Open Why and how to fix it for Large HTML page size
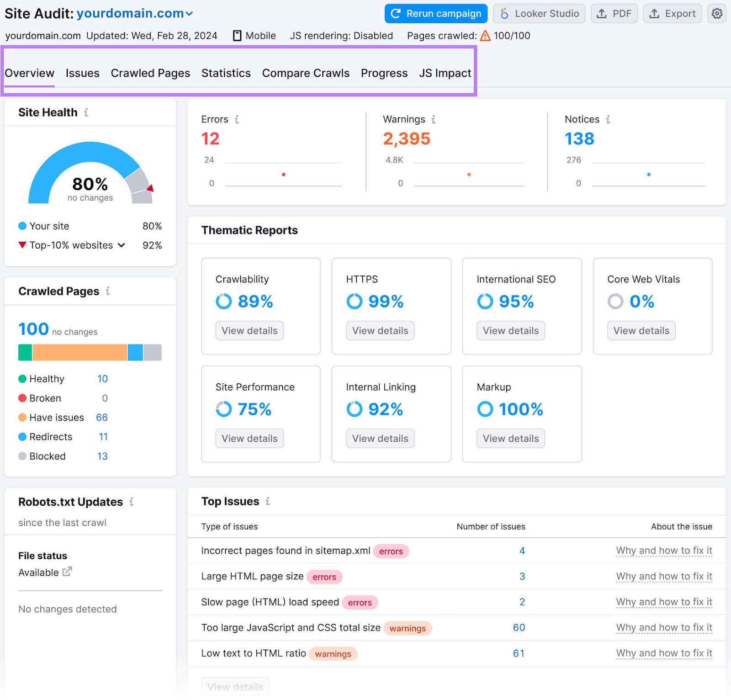 tap(664, 576)
